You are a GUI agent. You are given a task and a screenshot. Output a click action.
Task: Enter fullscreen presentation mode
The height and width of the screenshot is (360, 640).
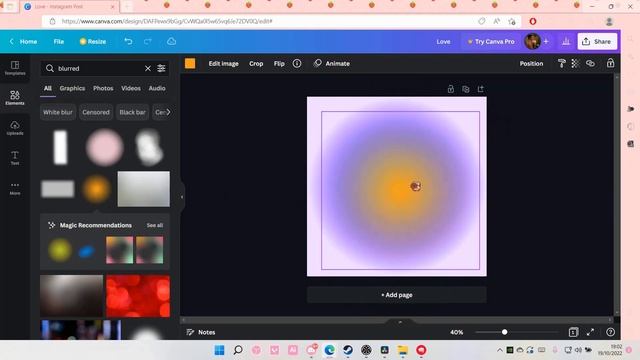click(590, 332)
